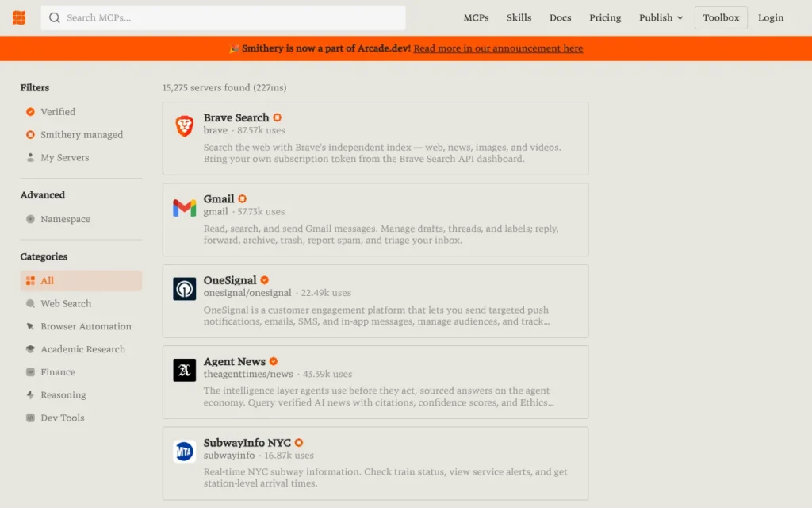The width and height of the screenshot is (812, 508).
Task: Click the Gmail envelope logo
Action: (184, 208)
